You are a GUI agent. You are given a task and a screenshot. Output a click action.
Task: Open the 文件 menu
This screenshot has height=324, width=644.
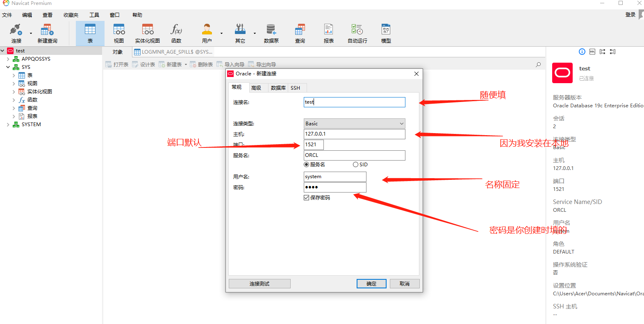click(7, 15)
